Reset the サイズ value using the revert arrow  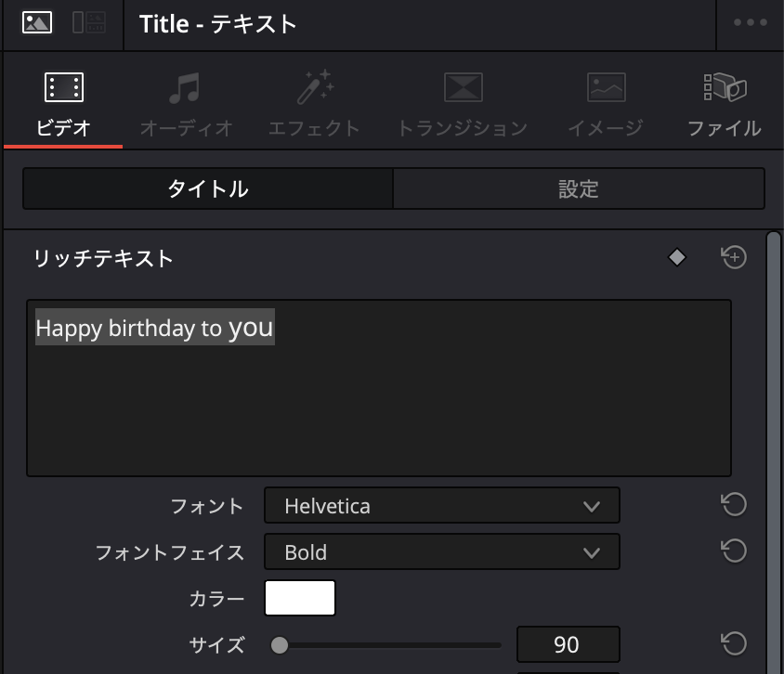(x=733, y=644)
